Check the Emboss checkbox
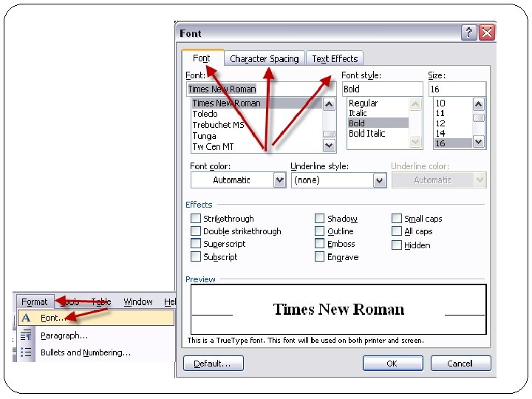The height and width of the screenshot is (399, 532). click(319, 244)
